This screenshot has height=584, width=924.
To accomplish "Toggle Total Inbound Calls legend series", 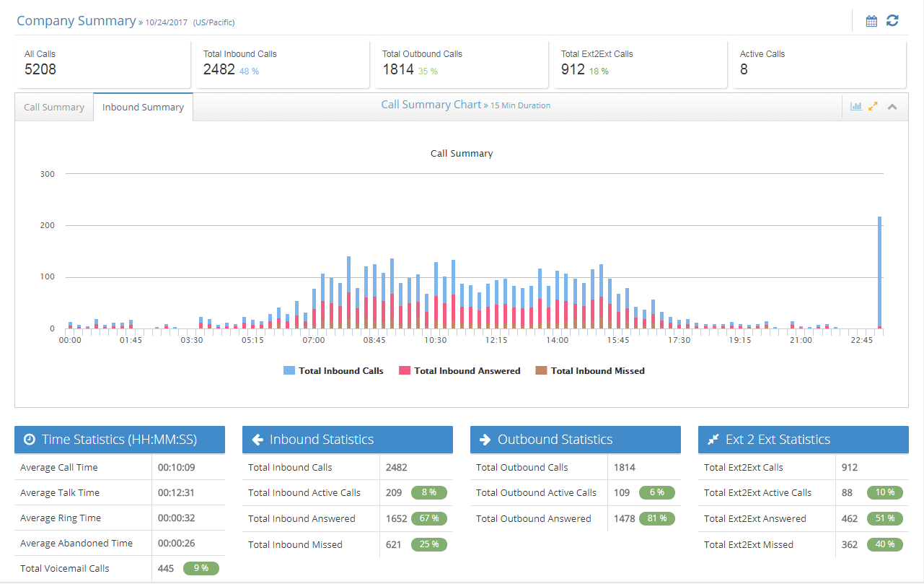I will [333, 370].
